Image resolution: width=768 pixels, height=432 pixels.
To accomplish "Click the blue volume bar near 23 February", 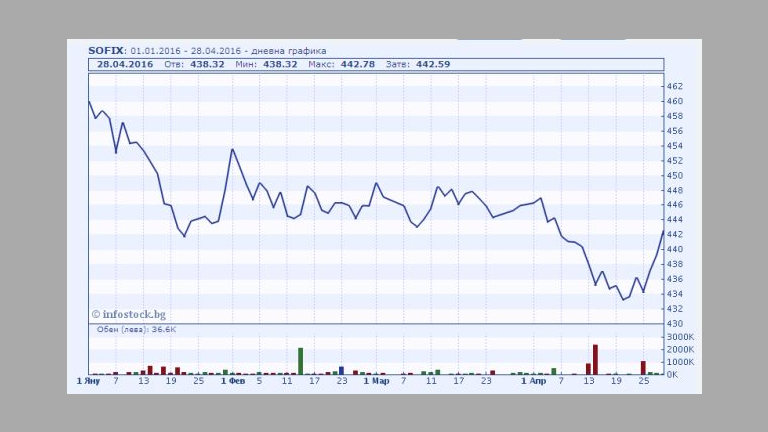I will (x=341, y=370).
